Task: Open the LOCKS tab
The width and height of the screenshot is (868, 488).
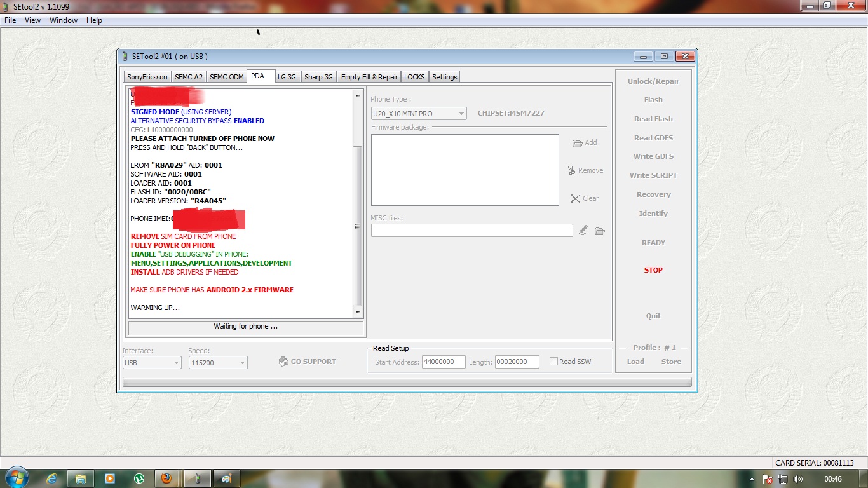Action: pos(414,77)
